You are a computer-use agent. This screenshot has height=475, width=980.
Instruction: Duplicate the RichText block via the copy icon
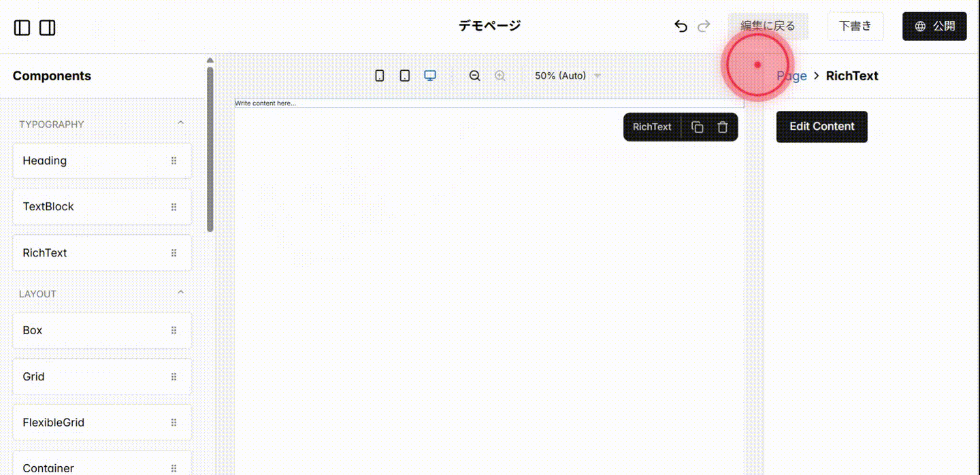pyautogui.click(x=697, y=127)
